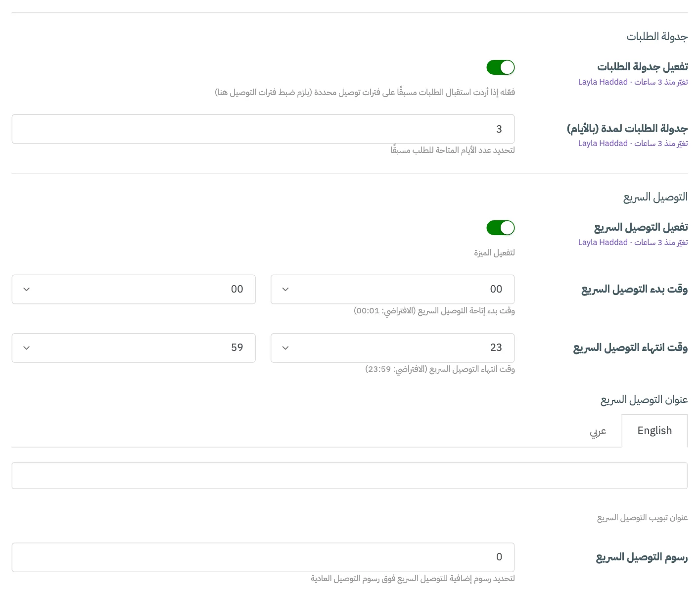This screenshot has width=700, height=597.
Task: Click the express delivery title text field
Action: tap(350, 476)
